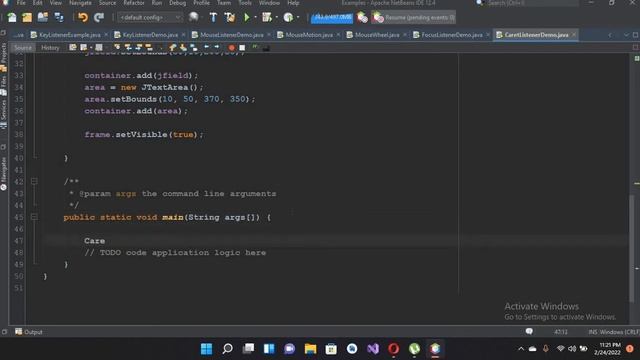This screenshot has height=360, width=640.
Task: Select the Source view button
Action: tap(22, 48)
